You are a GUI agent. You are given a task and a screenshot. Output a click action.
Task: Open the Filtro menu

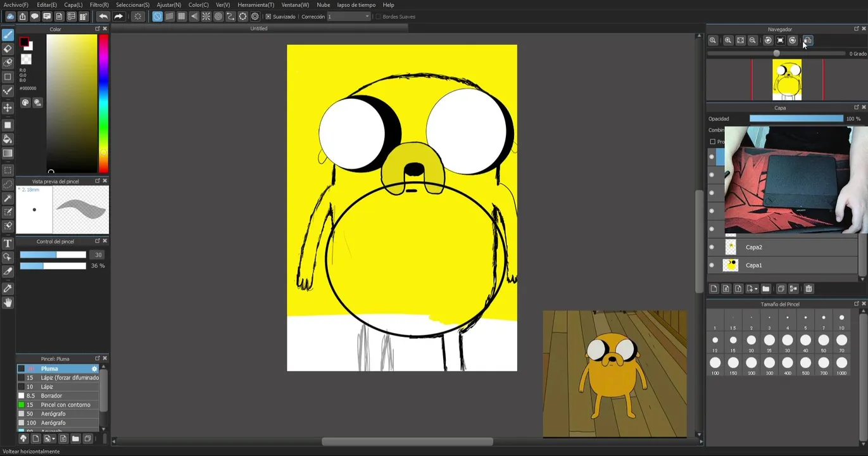[x=99, y=5]
